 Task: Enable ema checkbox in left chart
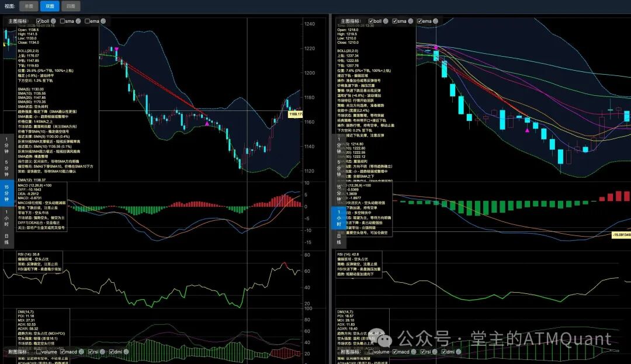(87, 21)
